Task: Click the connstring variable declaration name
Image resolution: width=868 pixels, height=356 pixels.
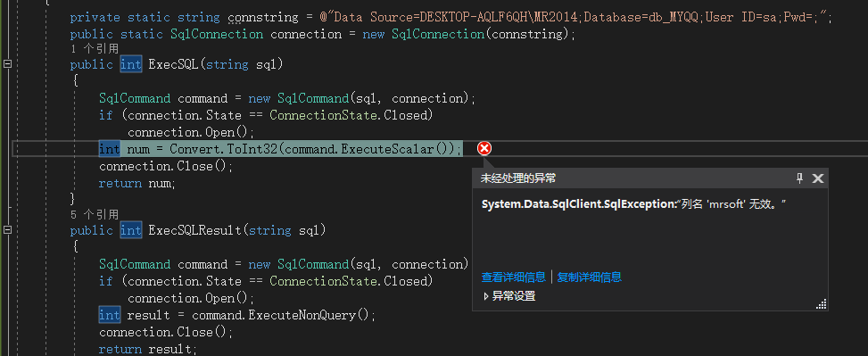Action: coord(263,18)
